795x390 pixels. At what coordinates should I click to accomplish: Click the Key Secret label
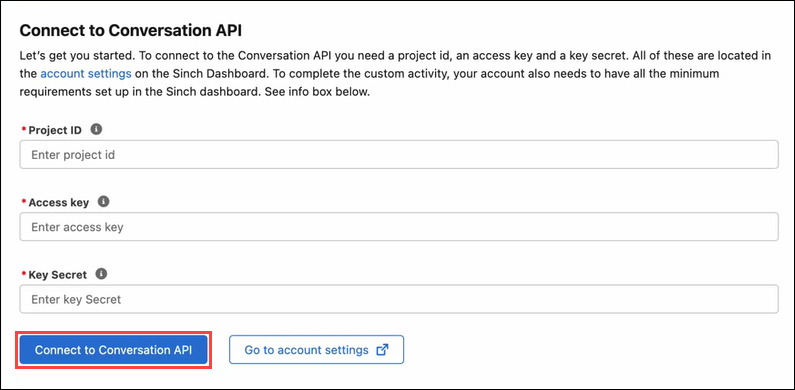58,274
